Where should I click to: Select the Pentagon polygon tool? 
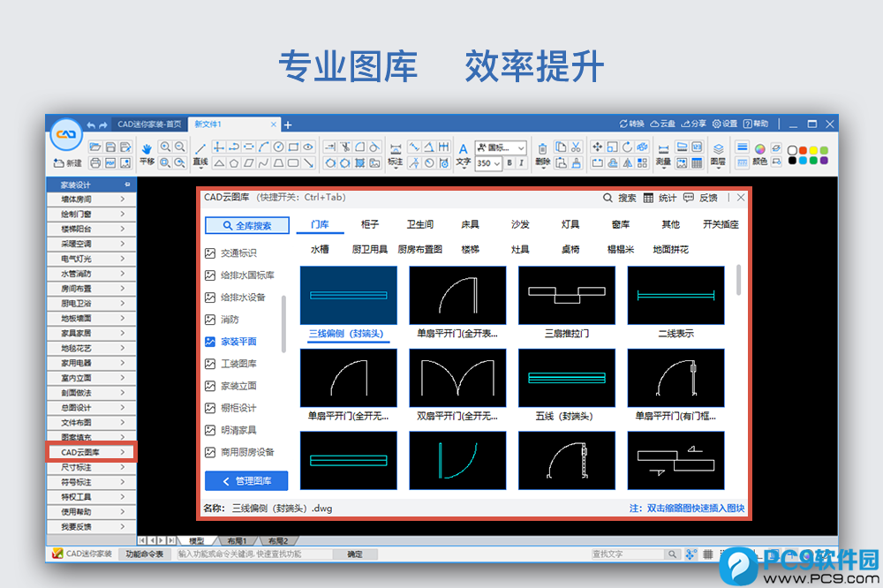point(234,163)
